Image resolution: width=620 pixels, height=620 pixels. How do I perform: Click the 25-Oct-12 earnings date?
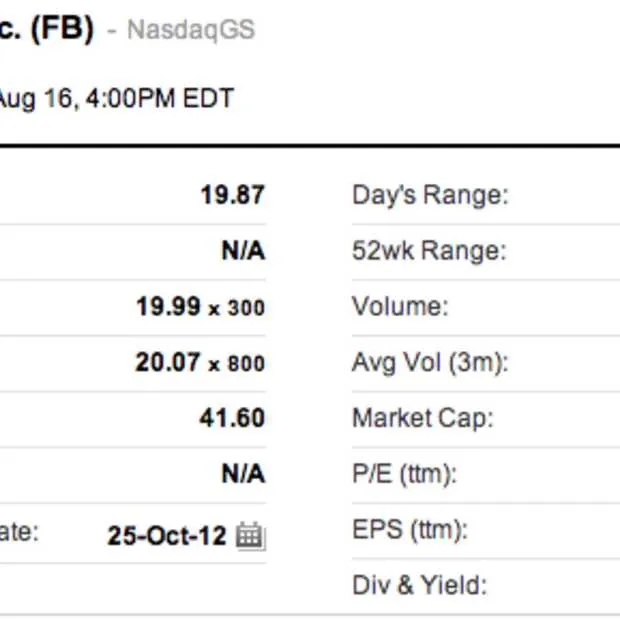point(167,535)
